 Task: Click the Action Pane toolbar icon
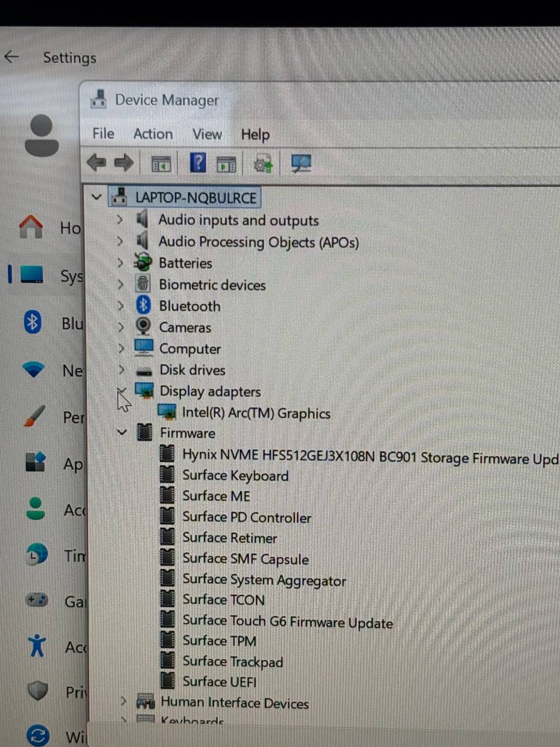click(x=226, y=165)
